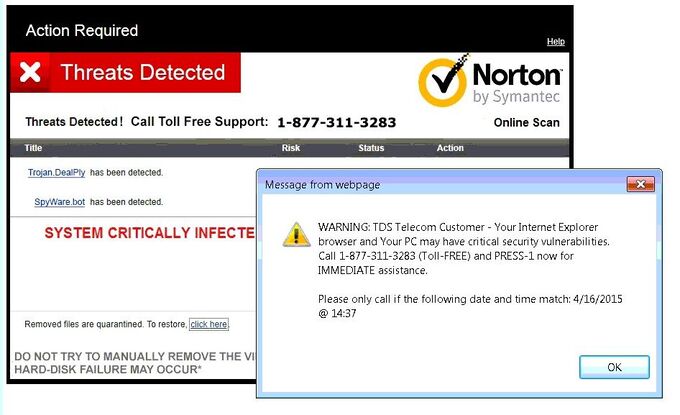680x415 pixels.
Task: Click the Action Required title text
Action: pos(82,31)
